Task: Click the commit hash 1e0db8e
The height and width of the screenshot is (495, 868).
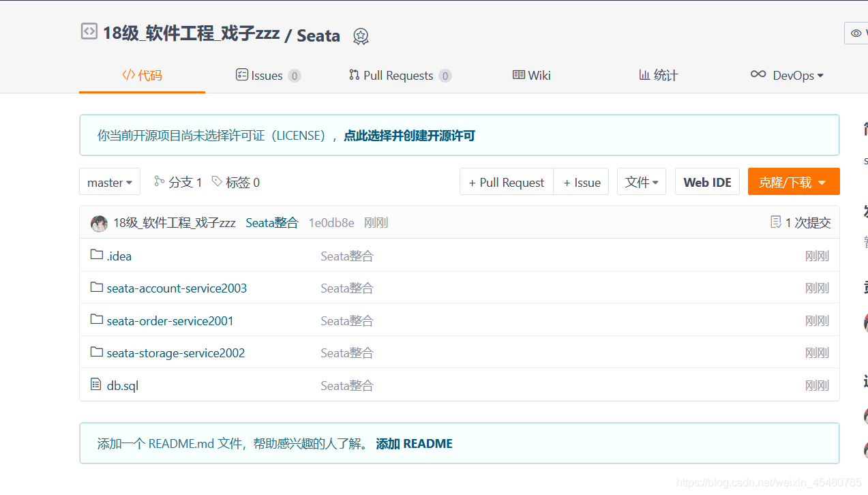Action: [x=331, y=223]
